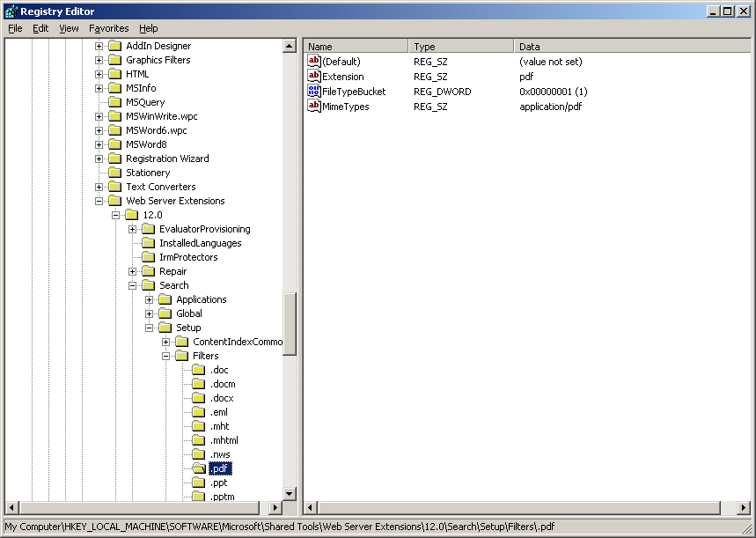Expand the ContentIndexCommon key
This screenshot has width=756, height=538.
coord(165,343)
